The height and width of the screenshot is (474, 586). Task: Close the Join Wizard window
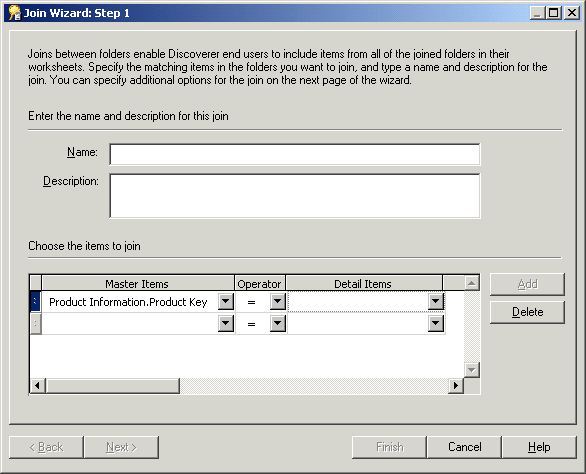coord(572,13)
